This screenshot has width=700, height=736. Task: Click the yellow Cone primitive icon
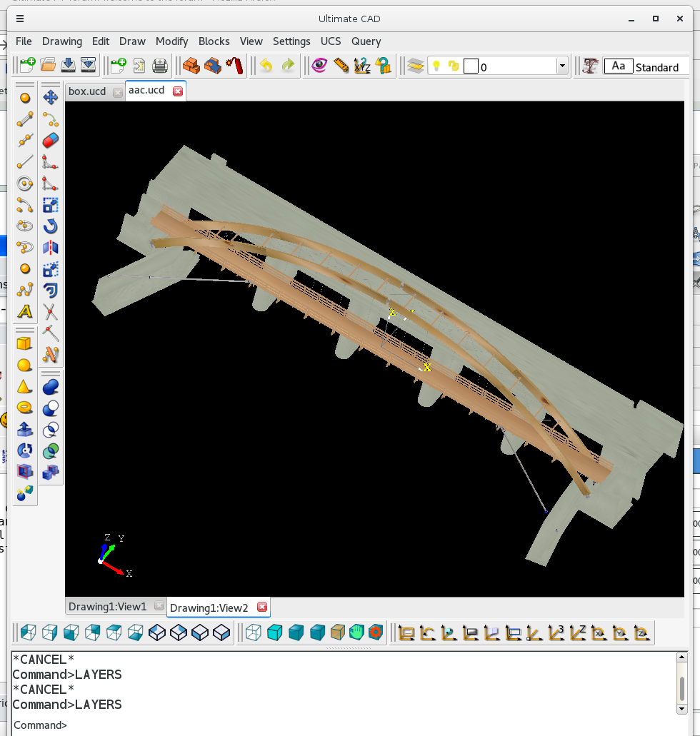(x=25, y=387)
